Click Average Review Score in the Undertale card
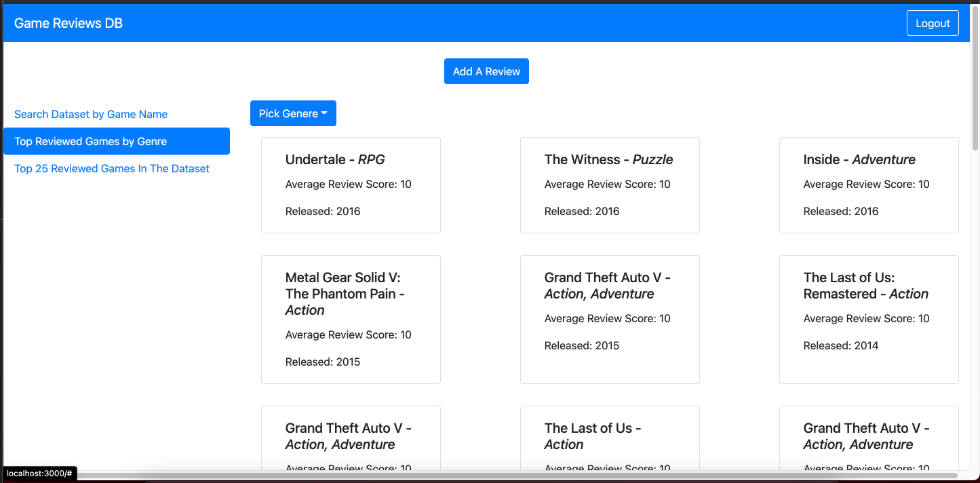The width and height of the screenshot is (980, 483). [348, 185]
